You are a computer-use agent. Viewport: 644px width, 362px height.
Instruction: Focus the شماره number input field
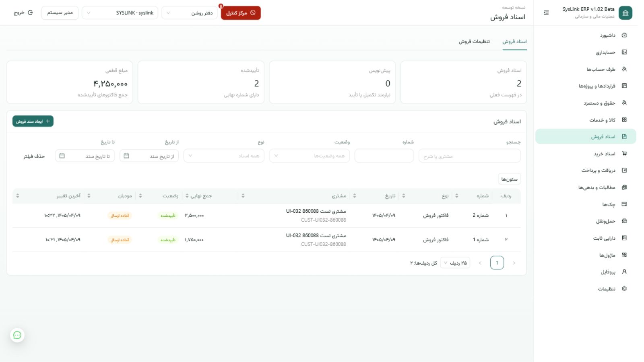pyautogui.click(x=384, y=156)
